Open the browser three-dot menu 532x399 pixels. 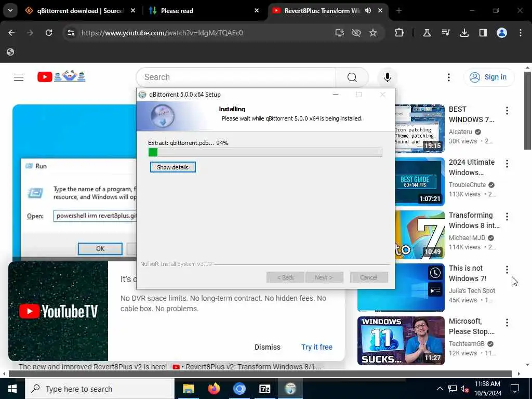(521, 33)
